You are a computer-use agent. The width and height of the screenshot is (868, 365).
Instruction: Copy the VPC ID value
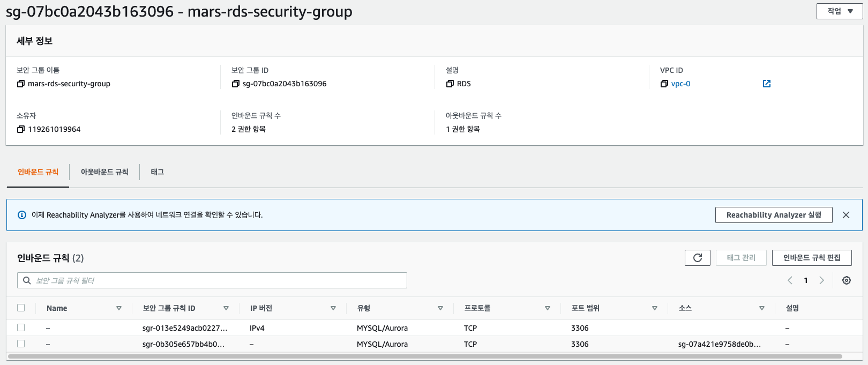(664, 84)
